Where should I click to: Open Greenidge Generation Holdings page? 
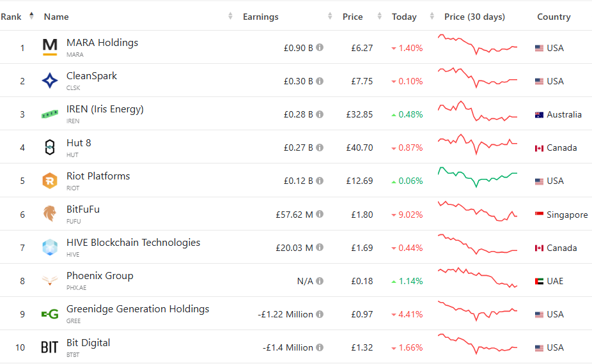(137, 309)
